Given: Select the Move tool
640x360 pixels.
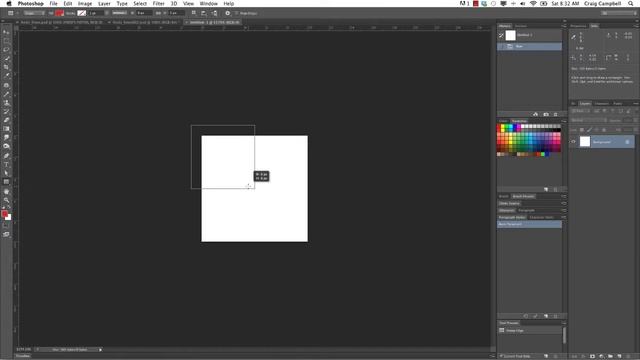Looking at the screenshot, I should click(x=6, y=32).
